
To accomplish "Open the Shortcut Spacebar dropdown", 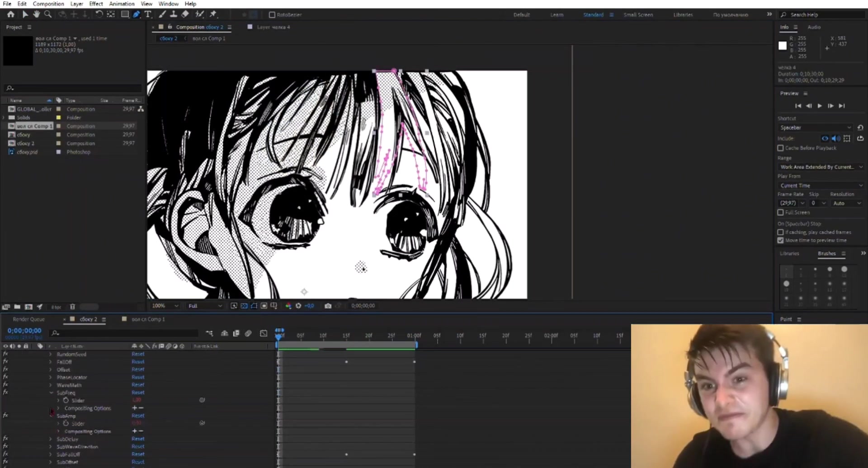I will (x=816, y=128).
